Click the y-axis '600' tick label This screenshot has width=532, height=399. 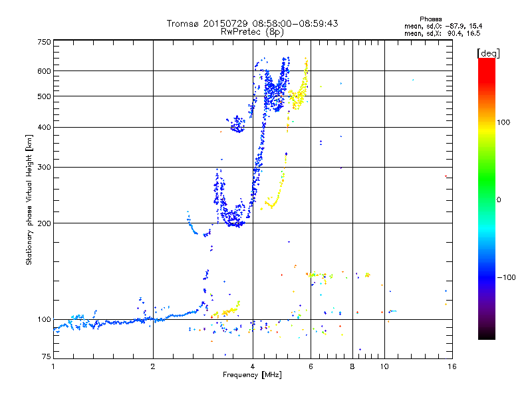(x=44, y=71)
